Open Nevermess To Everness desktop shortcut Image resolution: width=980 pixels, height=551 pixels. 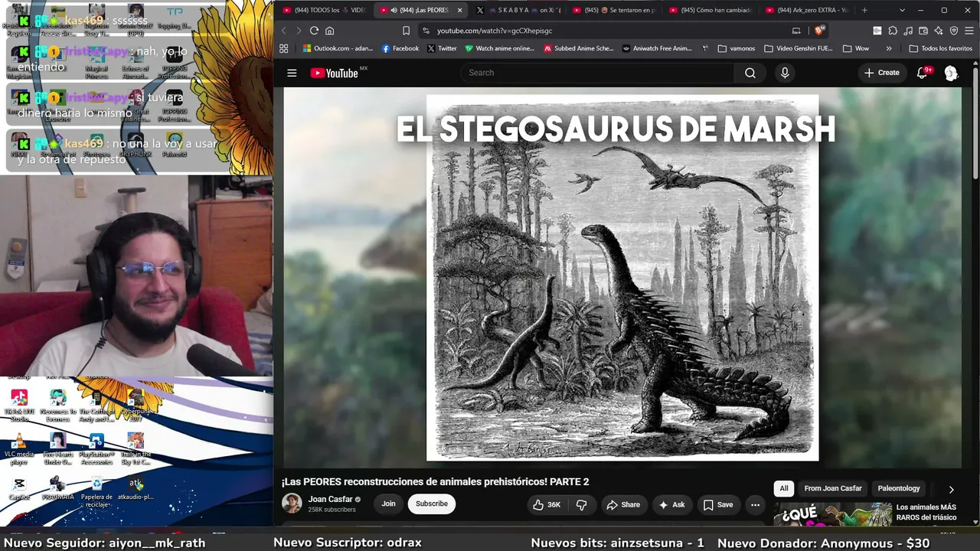point(57,406)
